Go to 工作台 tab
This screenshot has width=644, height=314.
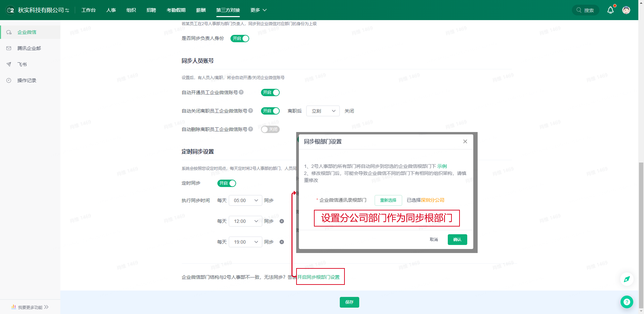(89, 10)
